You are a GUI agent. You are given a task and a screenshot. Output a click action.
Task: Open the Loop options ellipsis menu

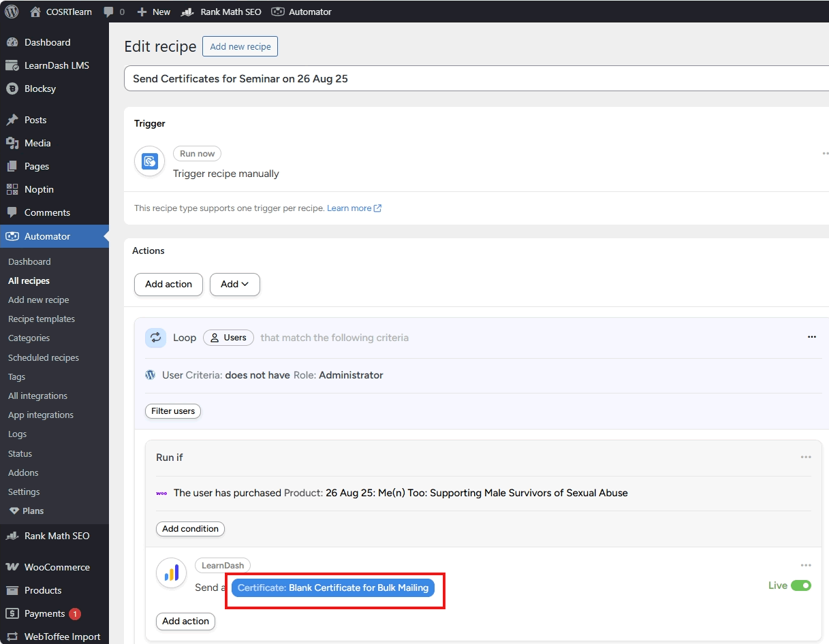pyautogui.click(x=811, y=337)
